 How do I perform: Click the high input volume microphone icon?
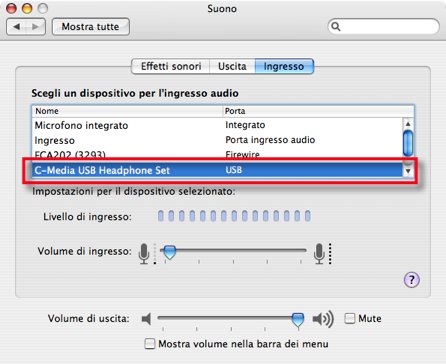pyautogui.click(x=319, y=254)
